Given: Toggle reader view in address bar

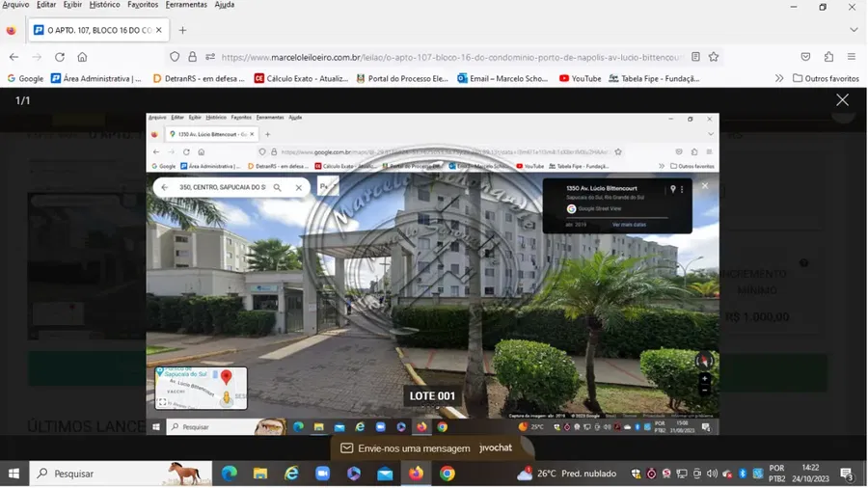Looking at the screenshot, I should [x=695, y=57].
